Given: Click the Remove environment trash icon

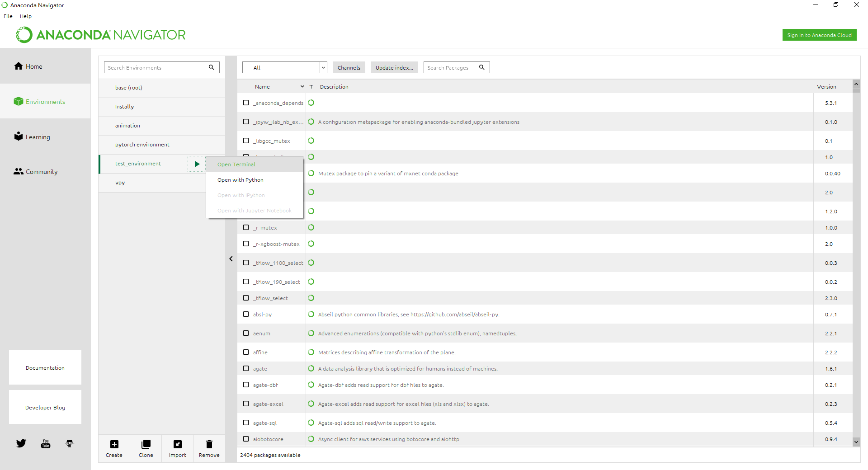Looking at the screenshot, I should (209, 444).
